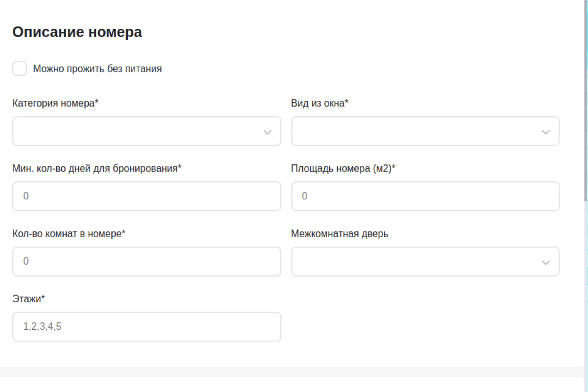Click the 'Можно прожить без питания' label text
The width and height of the screenshot is (588, 392).
98,69
